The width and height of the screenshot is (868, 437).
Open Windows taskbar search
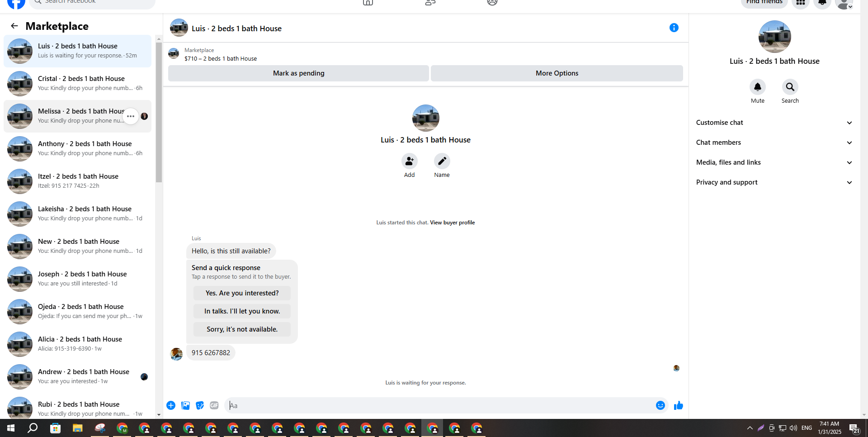(33, 428)
